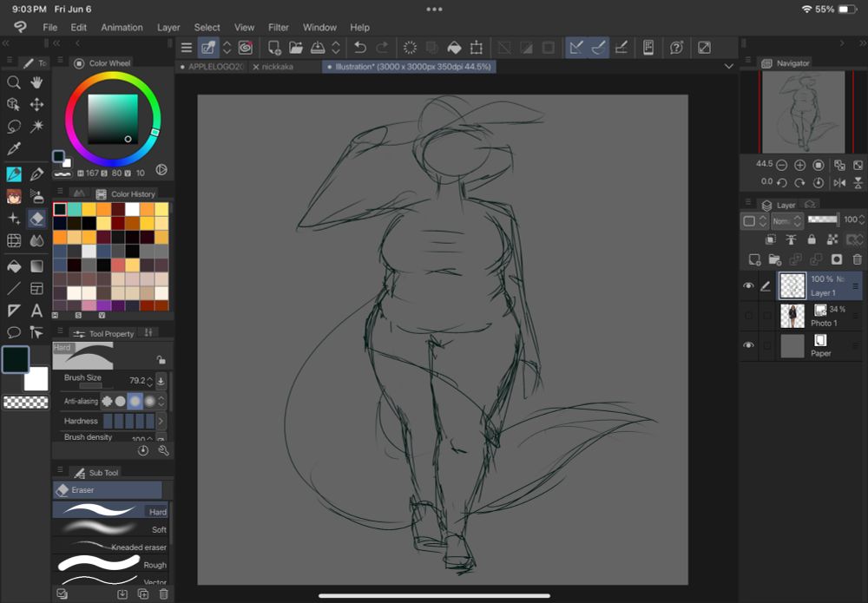Select the Eraser tool in tool palette

point(36,219)
